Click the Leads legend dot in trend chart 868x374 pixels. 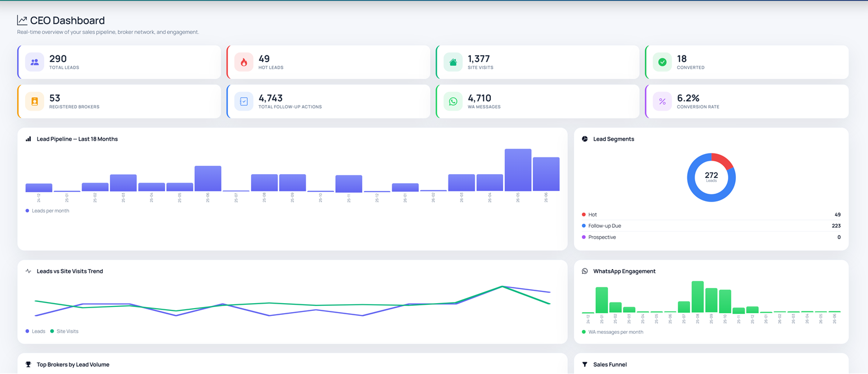click(27, 332)
